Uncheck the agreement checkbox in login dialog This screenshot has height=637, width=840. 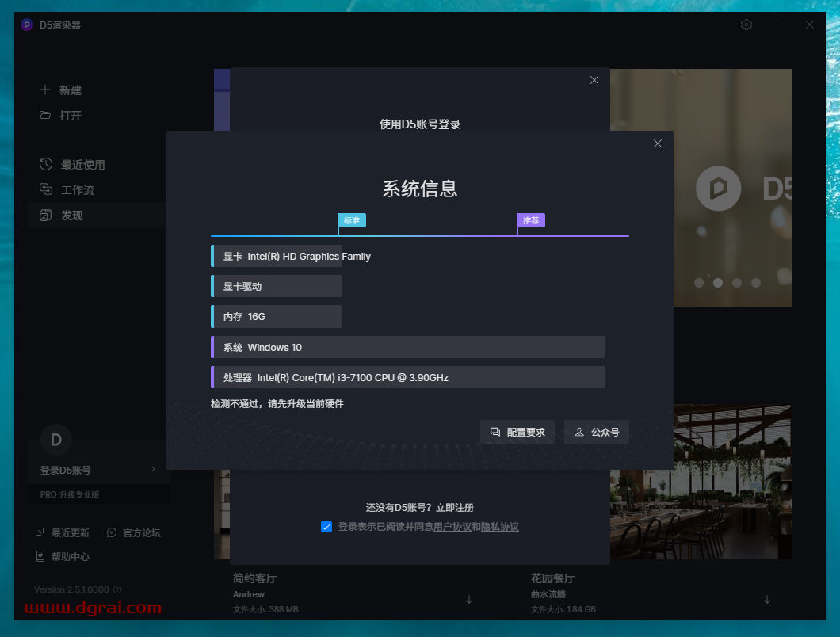click(x=326, y=527)
